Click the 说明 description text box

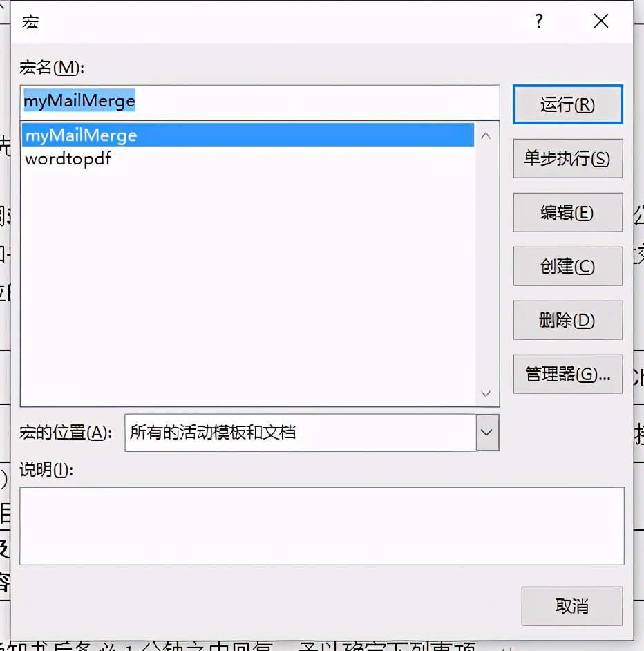coord(321,525)
